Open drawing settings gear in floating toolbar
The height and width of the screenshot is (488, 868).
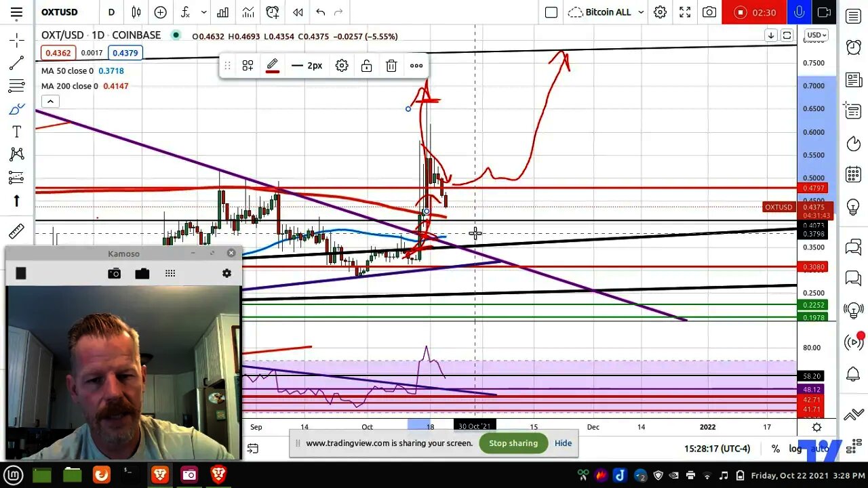pyautogui.click(x=342, y=66)
